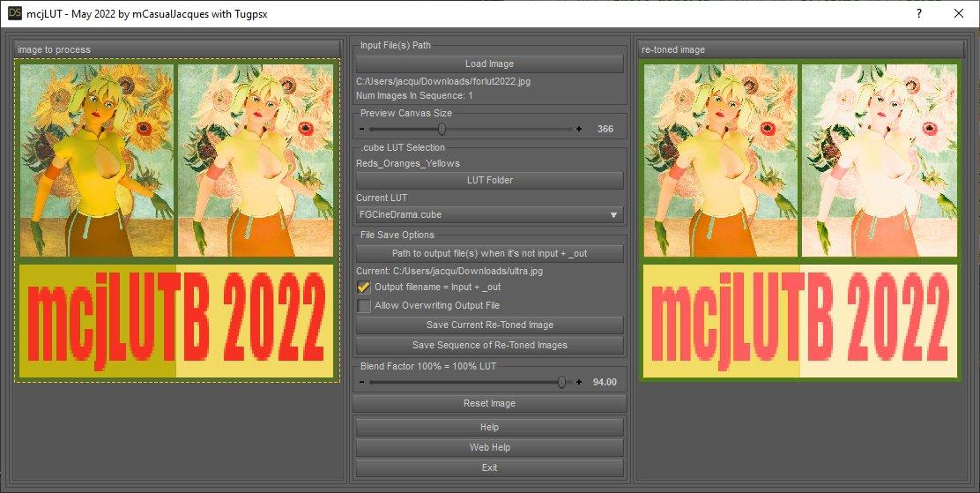Click the Blend Factor slider handle

(562, 382)
